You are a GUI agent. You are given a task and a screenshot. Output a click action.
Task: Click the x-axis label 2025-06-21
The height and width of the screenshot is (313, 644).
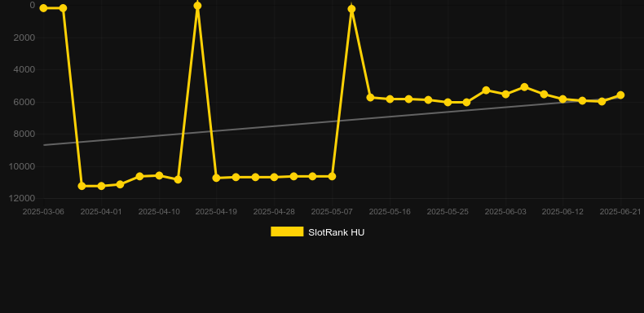click(x=620, y=212)
